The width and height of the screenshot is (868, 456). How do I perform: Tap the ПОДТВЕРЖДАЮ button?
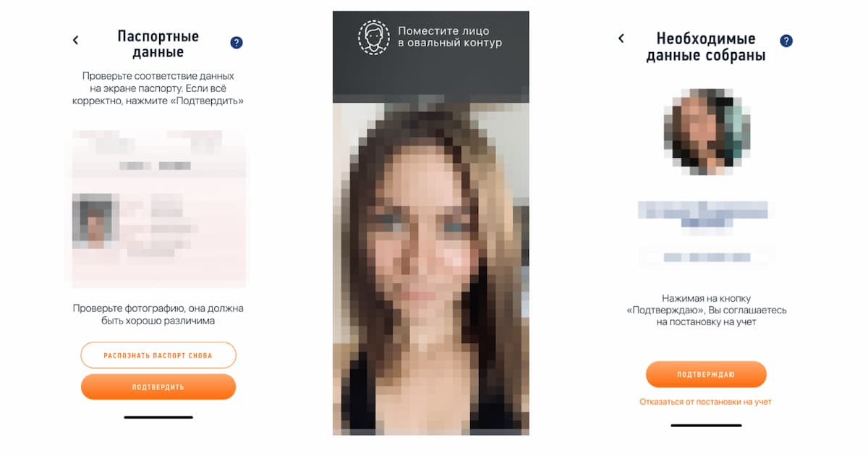pos(706,374)
